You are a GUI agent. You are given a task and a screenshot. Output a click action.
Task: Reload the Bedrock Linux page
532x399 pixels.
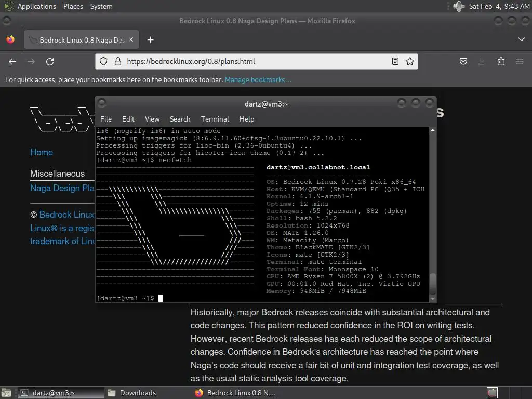coord(50,61)
